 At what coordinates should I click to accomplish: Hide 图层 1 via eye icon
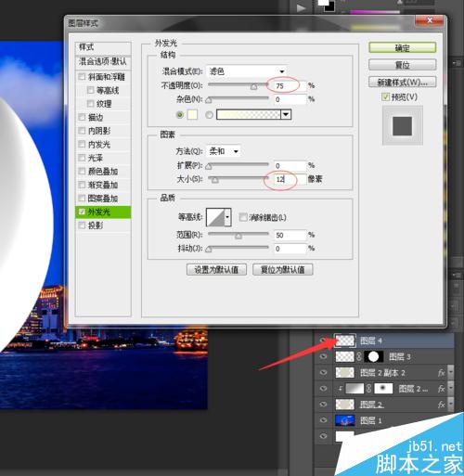pyautogui.click(x=324, y=420)
